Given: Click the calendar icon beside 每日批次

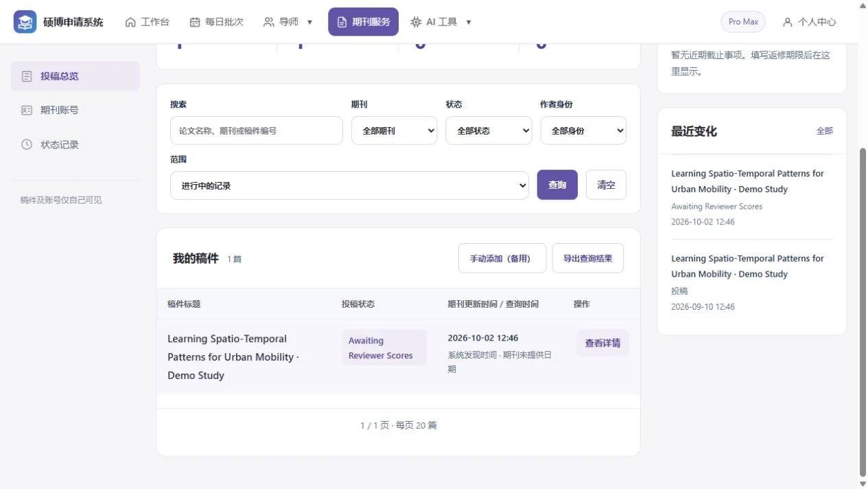Looking at the screenshot, I should 195,22.
